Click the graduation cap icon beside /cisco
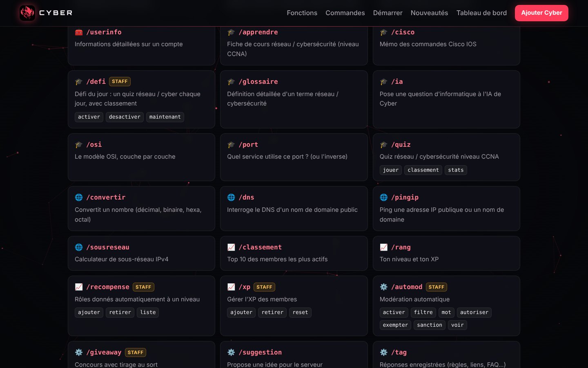 tap(384, 32)
